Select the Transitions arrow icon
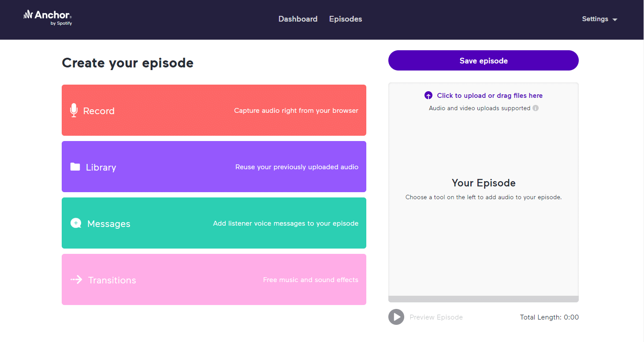The width and height of the screenshot is (644, 342). (76, 279)
